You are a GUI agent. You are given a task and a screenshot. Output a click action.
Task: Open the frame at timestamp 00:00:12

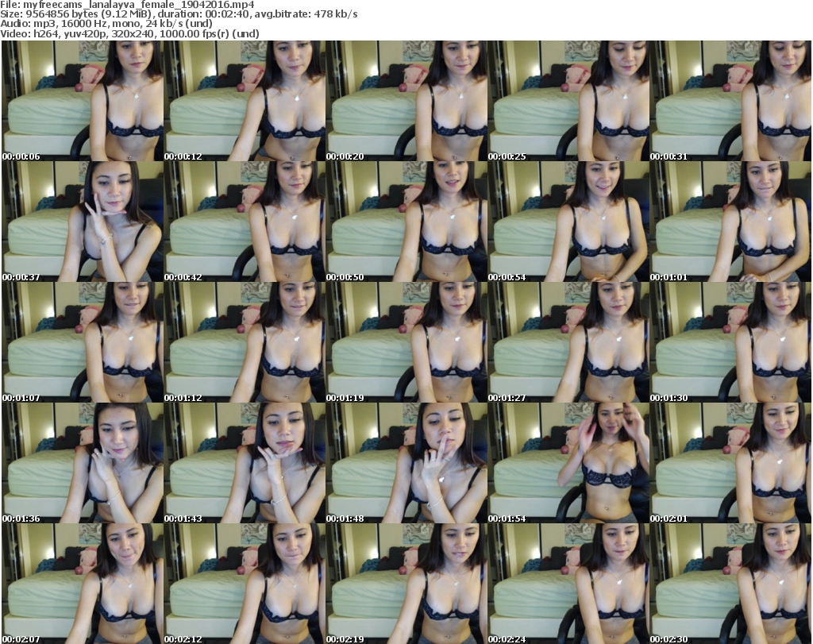245,101
